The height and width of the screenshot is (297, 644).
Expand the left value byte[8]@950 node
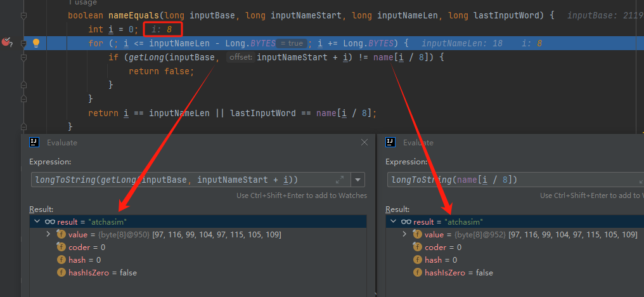(48, 234)
